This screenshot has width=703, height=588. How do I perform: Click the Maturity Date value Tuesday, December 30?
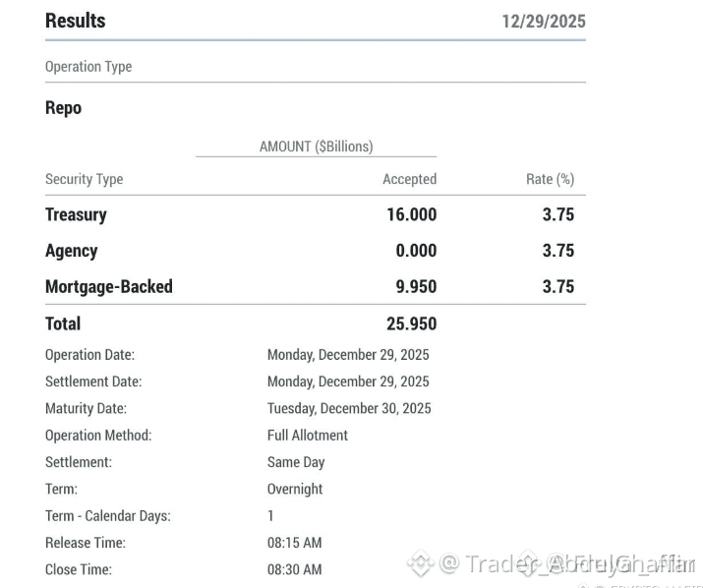pyautogui.click(x=348, y=408)
